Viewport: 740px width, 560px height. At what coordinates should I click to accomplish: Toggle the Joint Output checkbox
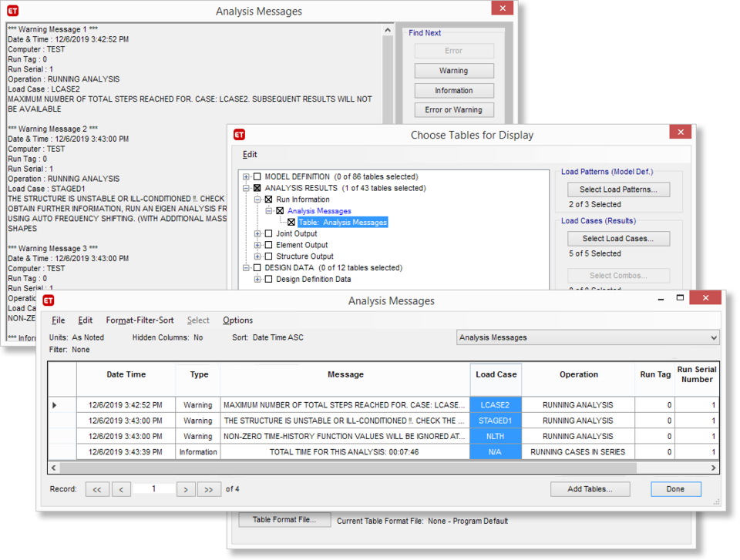(268, 233)
